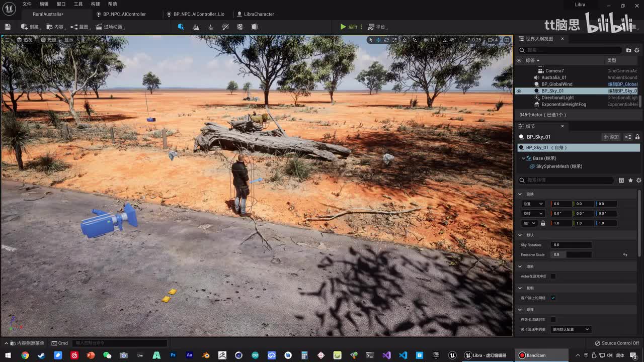Open the Blueprint/add script icon beside Add
Viewport: 644px width, 362px height.
click(x=628, y=137)
